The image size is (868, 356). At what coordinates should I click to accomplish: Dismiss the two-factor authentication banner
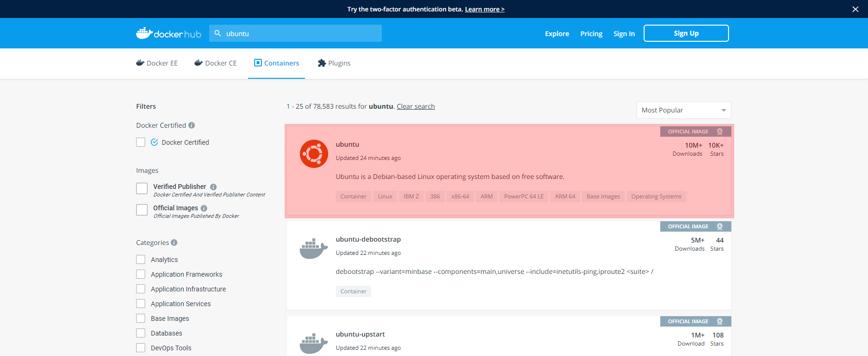coord(855,9)
